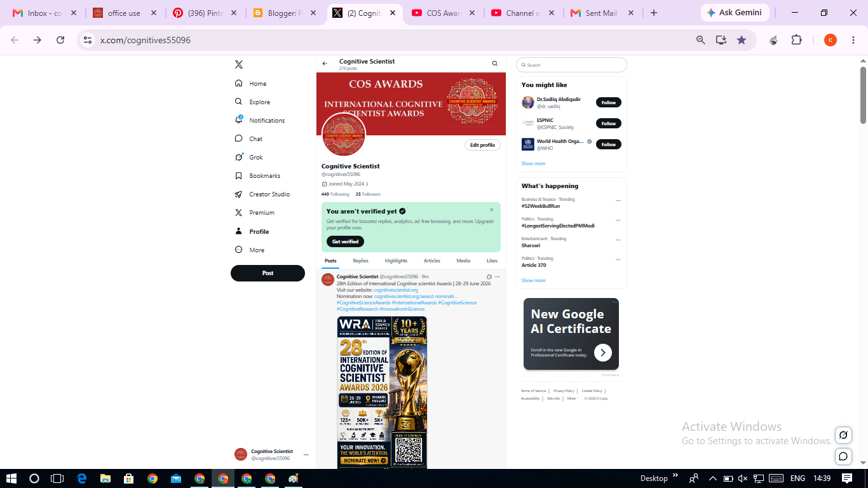Image resolution: width=868 pixels, height=488 pixels.
Task: Open the floating messages button at bottom right
Action: tap(843, 456)
